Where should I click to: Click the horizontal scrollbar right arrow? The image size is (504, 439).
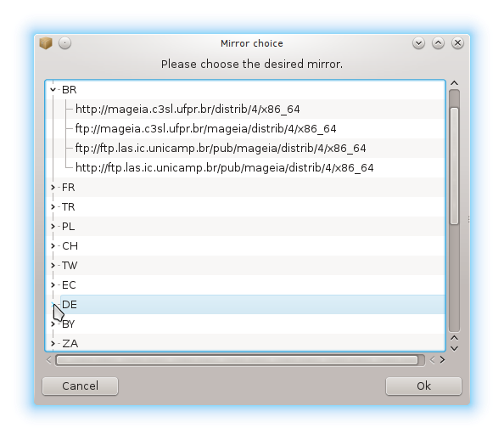click(443, 360)
